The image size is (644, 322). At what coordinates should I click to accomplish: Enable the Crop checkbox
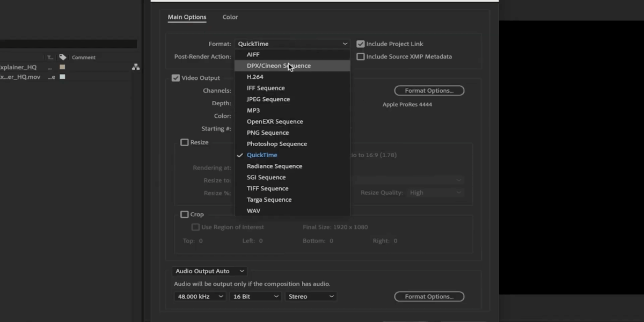pos(185,214)
